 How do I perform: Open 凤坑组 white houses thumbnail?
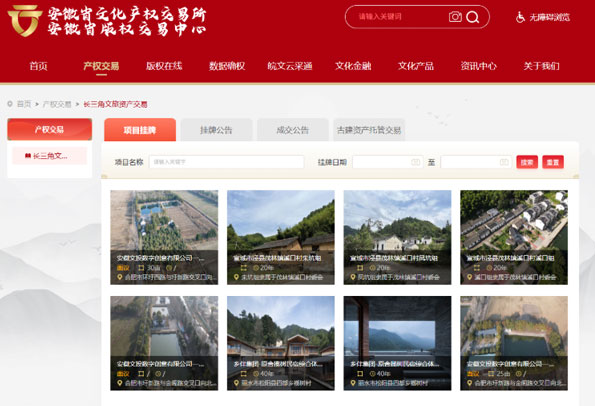tap(398, 237)
